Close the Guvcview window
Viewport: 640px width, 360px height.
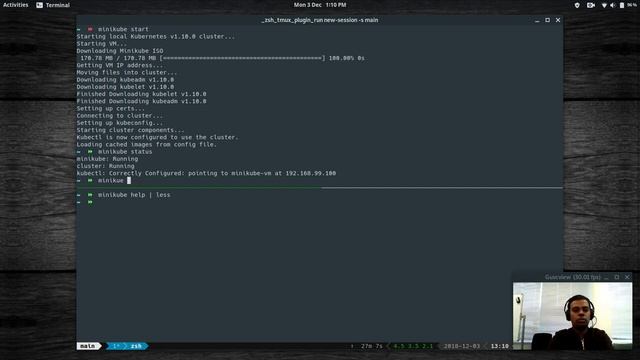pos(627,277)
